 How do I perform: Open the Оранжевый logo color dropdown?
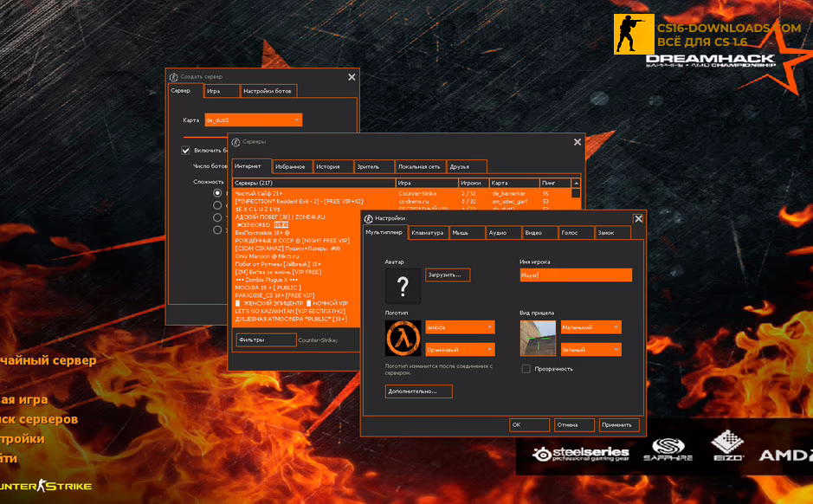460,350
